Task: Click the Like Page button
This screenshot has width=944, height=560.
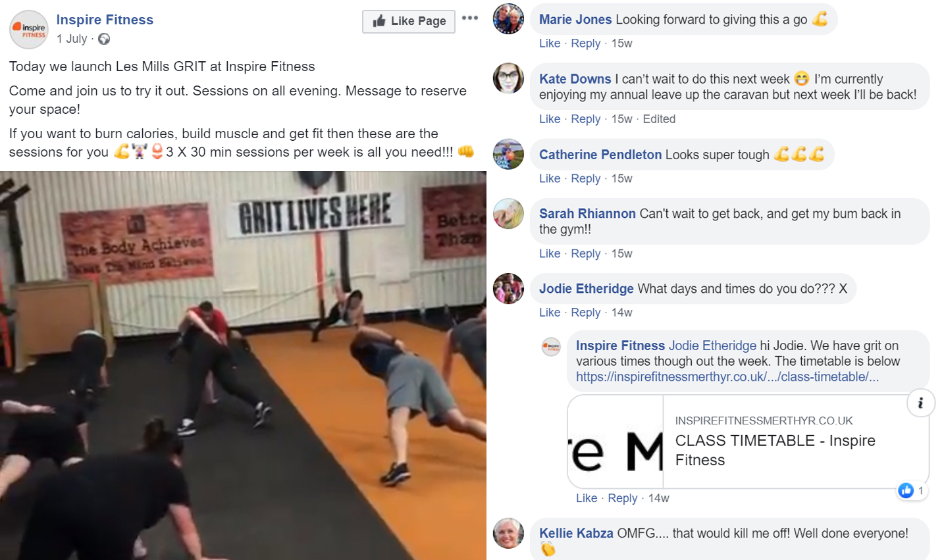Action: [x=409, y=21]
